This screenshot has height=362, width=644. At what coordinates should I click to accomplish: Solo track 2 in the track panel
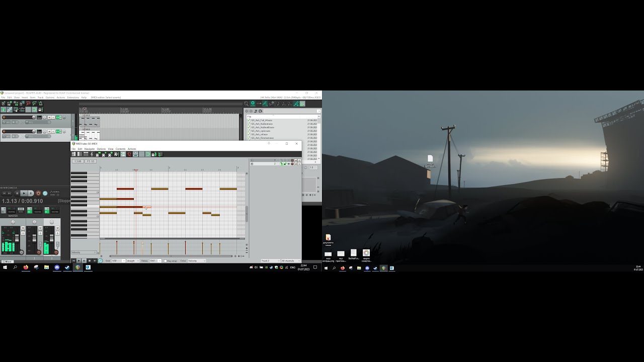point(53,131)
